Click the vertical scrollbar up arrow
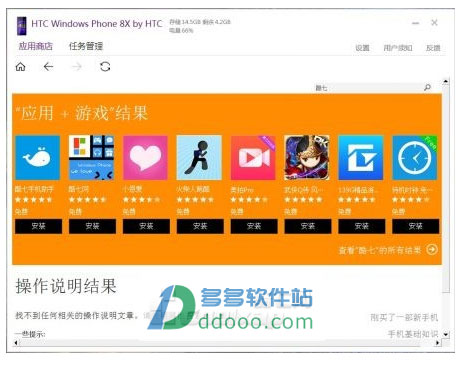 [446, 81]
